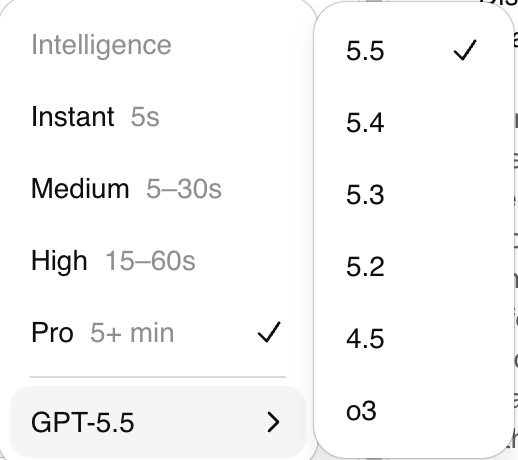
Task: Select the o3 model
Action: point(413,411)
